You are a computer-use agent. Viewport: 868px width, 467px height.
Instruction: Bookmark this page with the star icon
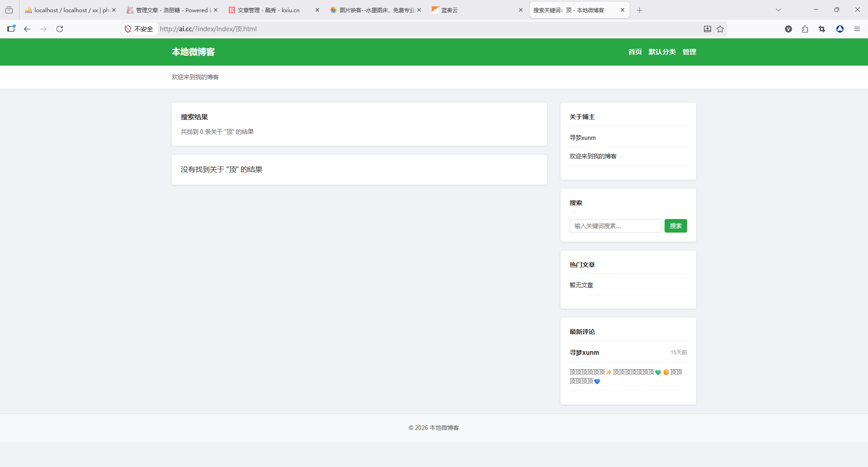click(720, 29)
